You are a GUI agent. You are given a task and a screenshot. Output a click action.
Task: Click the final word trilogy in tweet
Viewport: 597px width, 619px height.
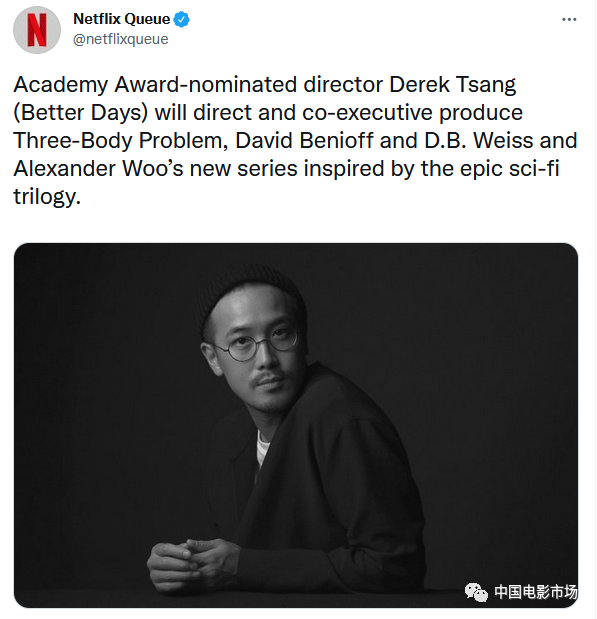pyautogui.click(x=47, y=197)
